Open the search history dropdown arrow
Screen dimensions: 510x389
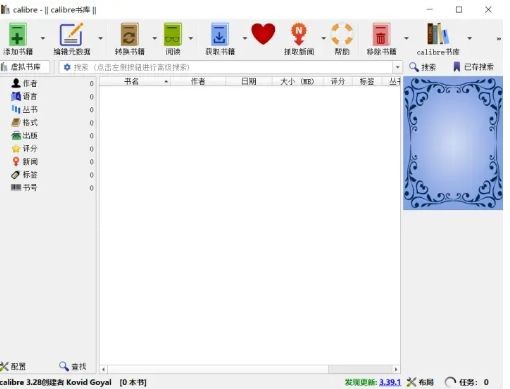[397, 67]
